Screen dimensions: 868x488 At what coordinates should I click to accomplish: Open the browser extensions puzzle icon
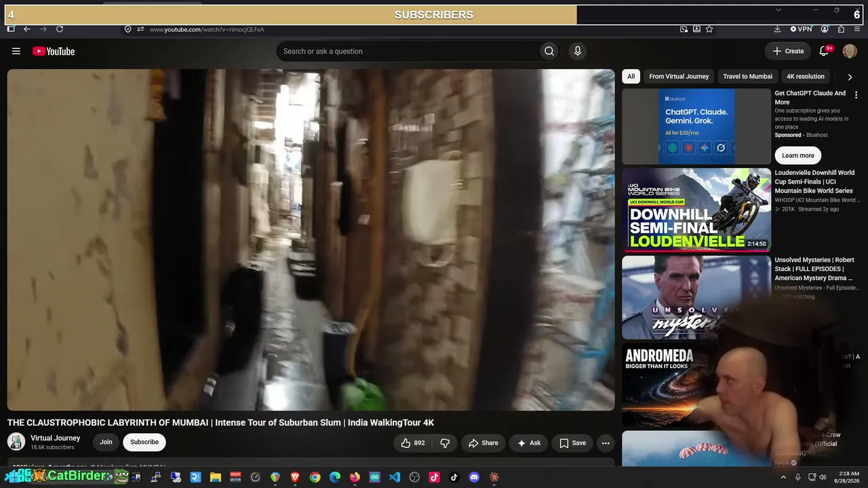[x=841, y=29]
